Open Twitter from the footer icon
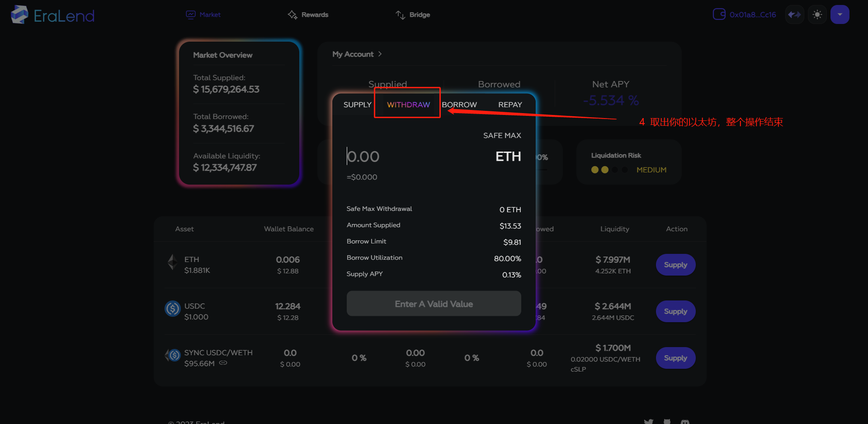 [649, 422]
